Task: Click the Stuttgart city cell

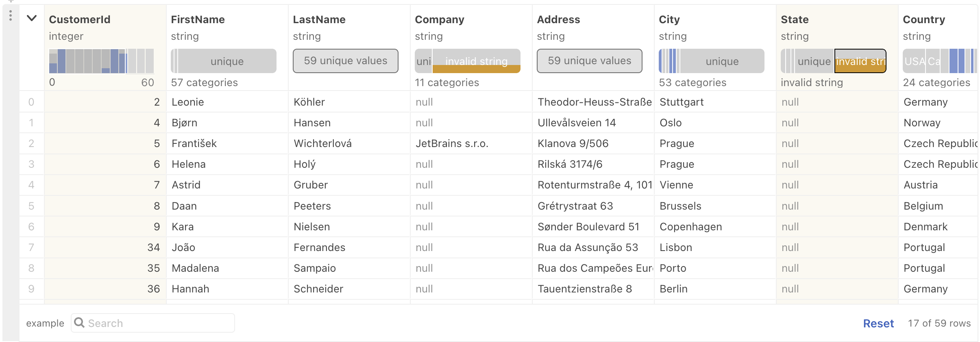Action: [682, 102]
